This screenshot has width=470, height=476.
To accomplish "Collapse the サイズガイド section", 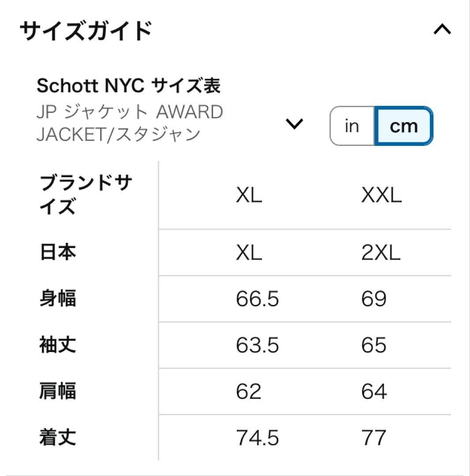I will click(x=443, y=30).
